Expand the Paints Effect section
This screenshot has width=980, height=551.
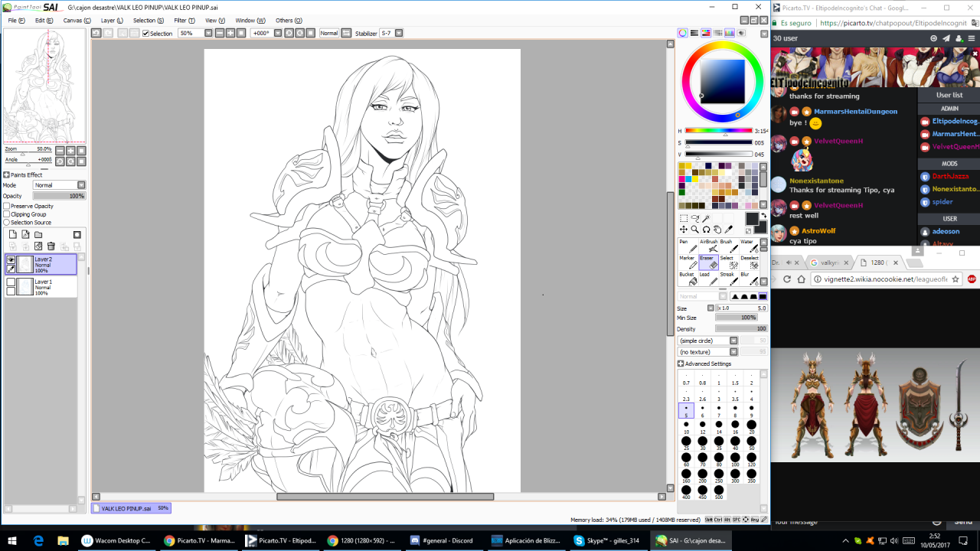[x=6, y=174]
